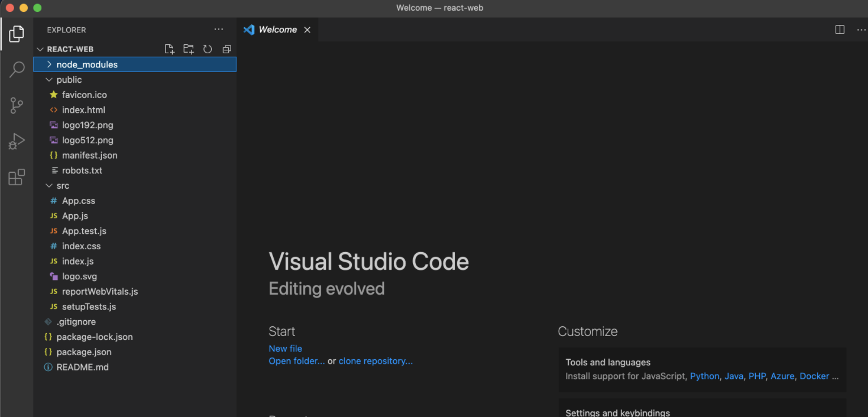
Task: Click the clone repository... link
Action: 376,361
